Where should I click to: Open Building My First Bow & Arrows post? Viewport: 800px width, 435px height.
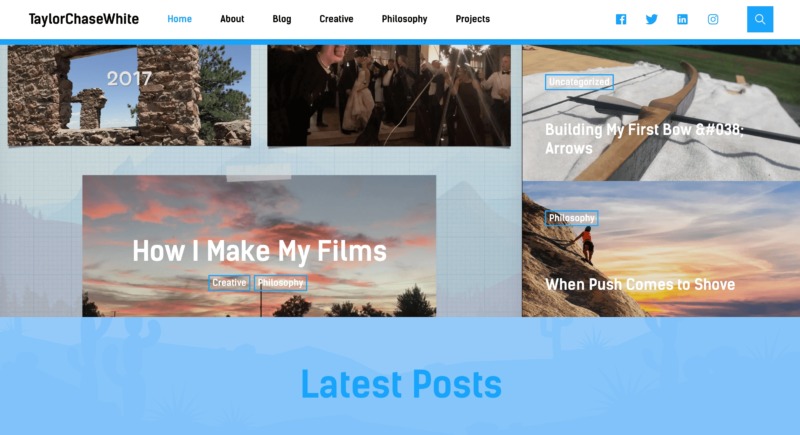(644, 139)
